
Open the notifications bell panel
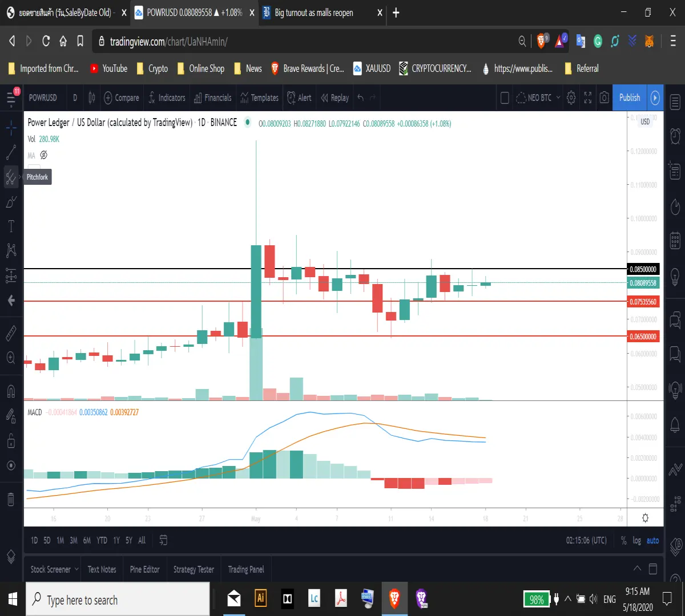(x=675, y=424)
